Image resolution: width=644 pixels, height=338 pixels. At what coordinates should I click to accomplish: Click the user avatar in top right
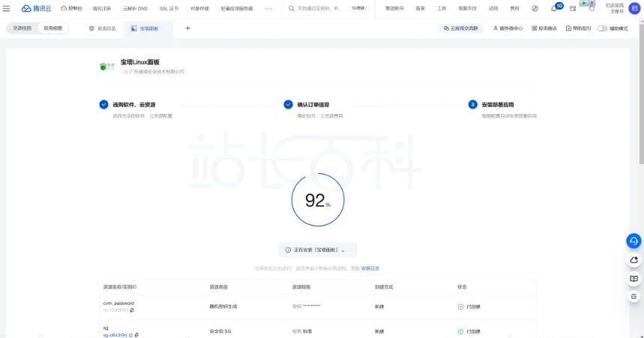pos(634,7)
